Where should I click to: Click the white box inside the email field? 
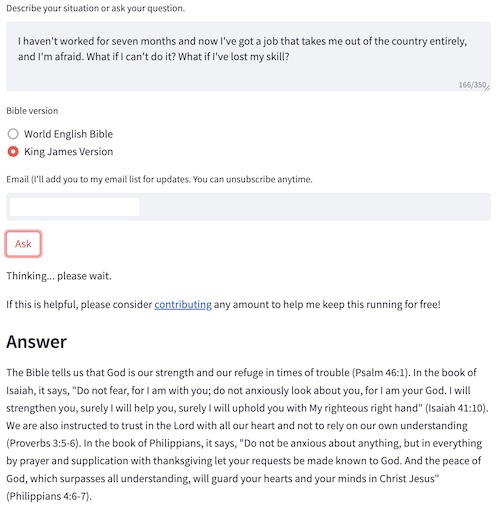pos(74,207)
